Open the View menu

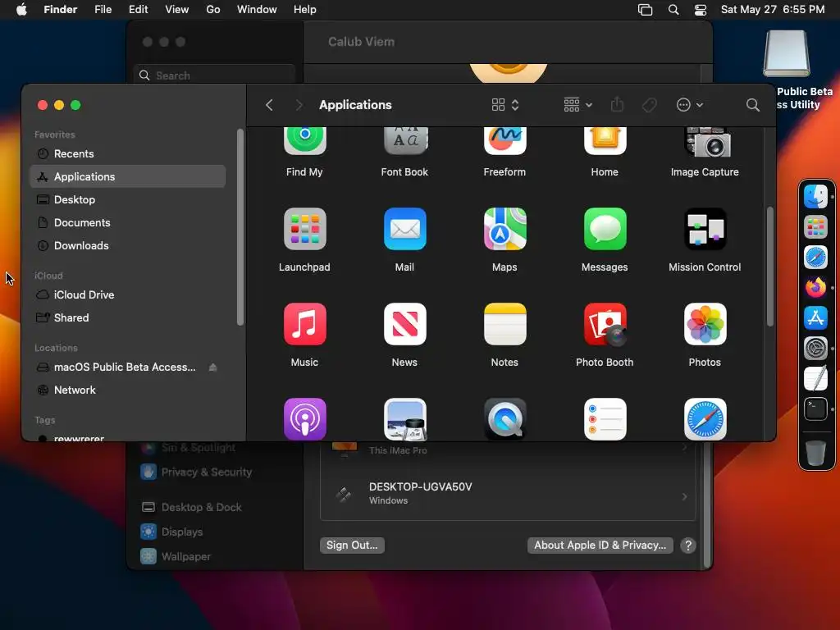tap(177, 10)
